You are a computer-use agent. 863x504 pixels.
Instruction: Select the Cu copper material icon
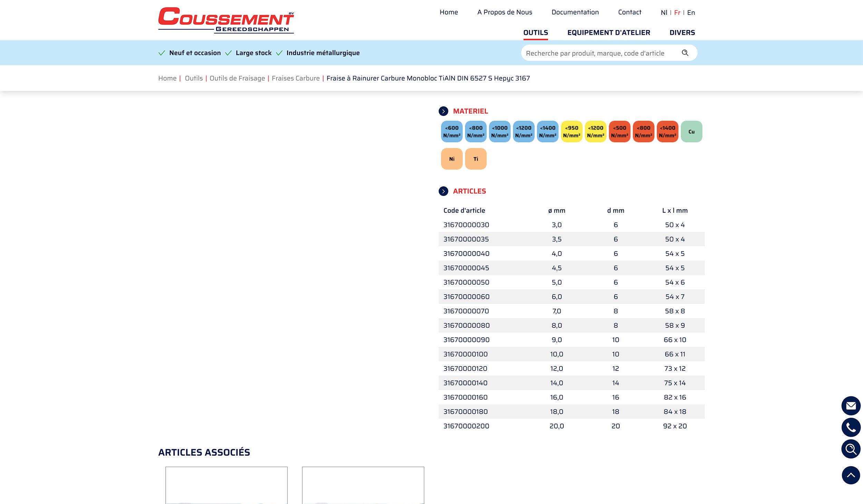pyautogui.click(x=691, y=131)
